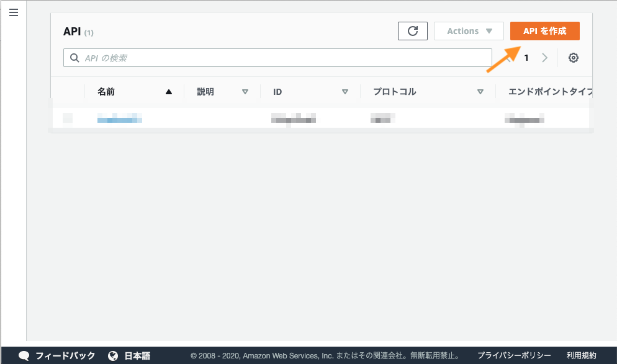This screenshot has height=364, width=617.
Task: Click the 名前 column header
Action: pyautogui.click(x=106, y=92)
